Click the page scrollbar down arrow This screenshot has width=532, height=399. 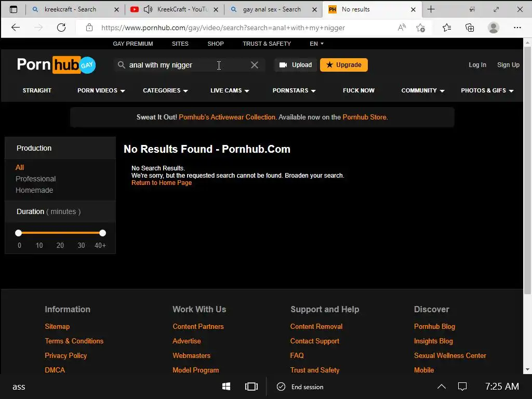click(x=527, y=369)
